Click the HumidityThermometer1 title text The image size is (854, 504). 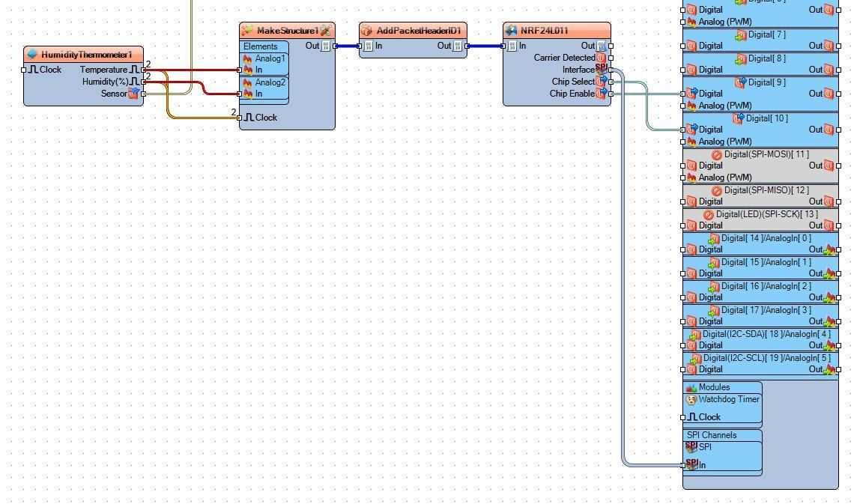[x=87, y=55]
